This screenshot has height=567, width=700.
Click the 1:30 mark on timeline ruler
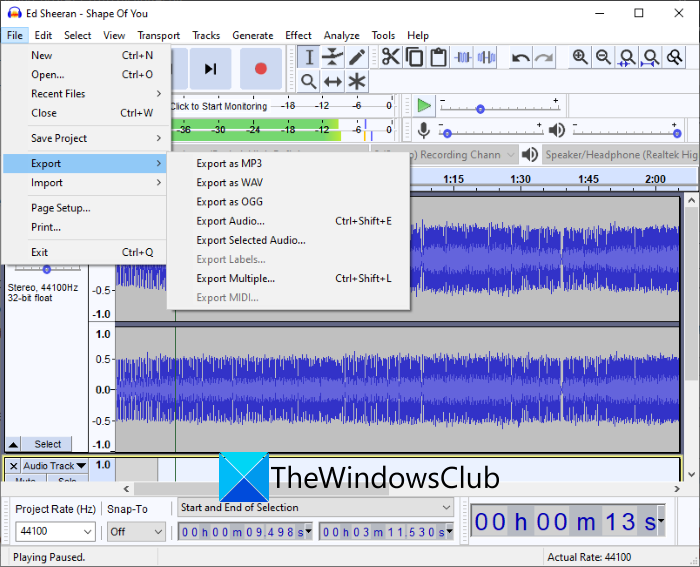click(x=521, y=179)
